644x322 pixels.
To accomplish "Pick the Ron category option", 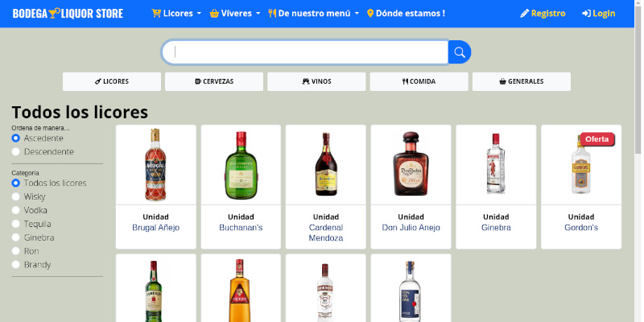I will click(15, 251).
